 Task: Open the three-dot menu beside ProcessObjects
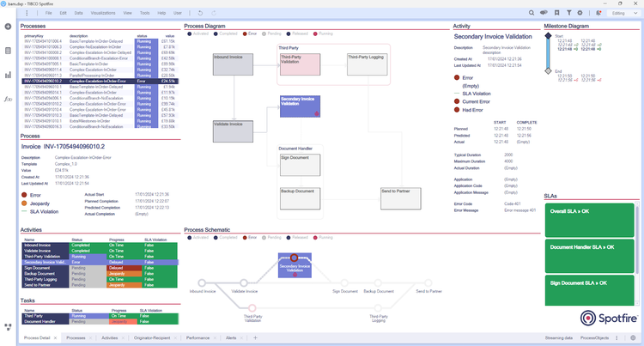tap(617, 337)
